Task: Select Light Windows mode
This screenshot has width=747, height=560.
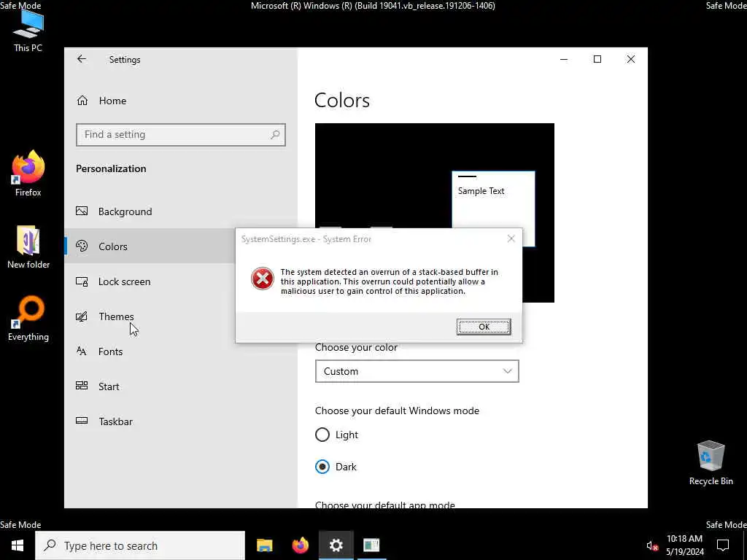Action: (322, 435)
